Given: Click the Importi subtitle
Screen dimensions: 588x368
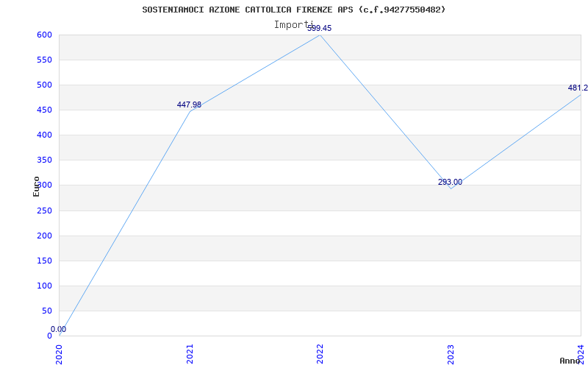Looking at the screenshot, I should coord(293,25).
